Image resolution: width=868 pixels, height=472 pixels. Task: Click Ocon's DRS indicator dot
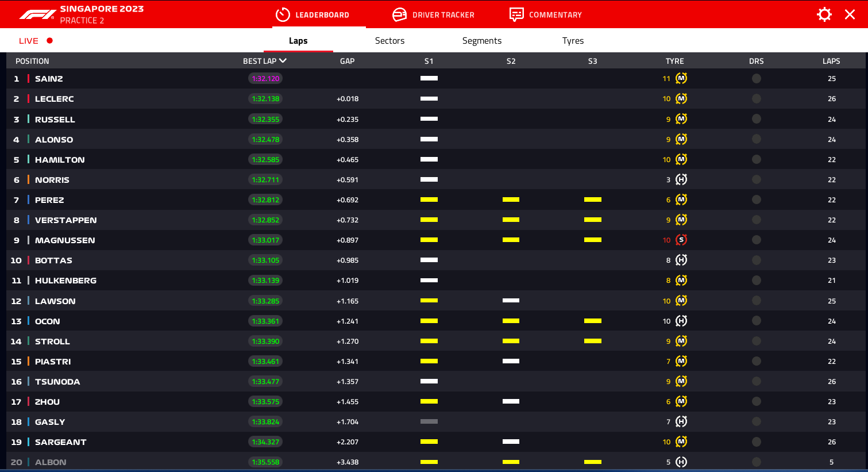click(757, 321)
